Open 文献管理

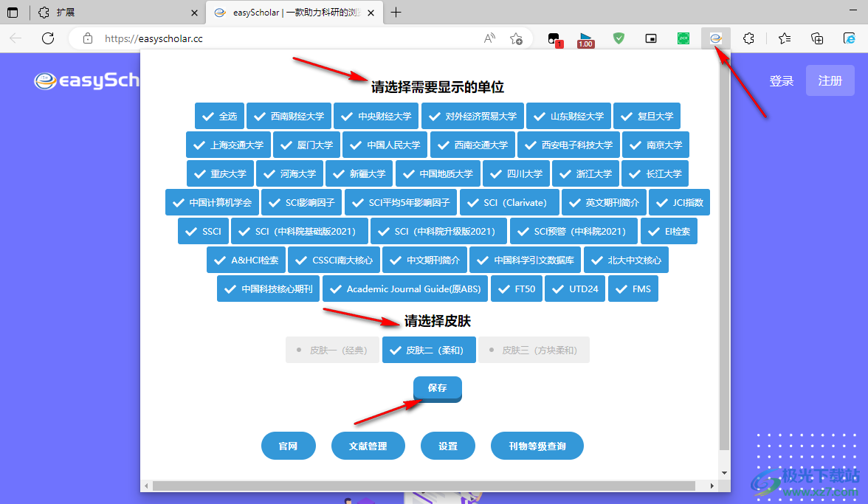point(368,446)
